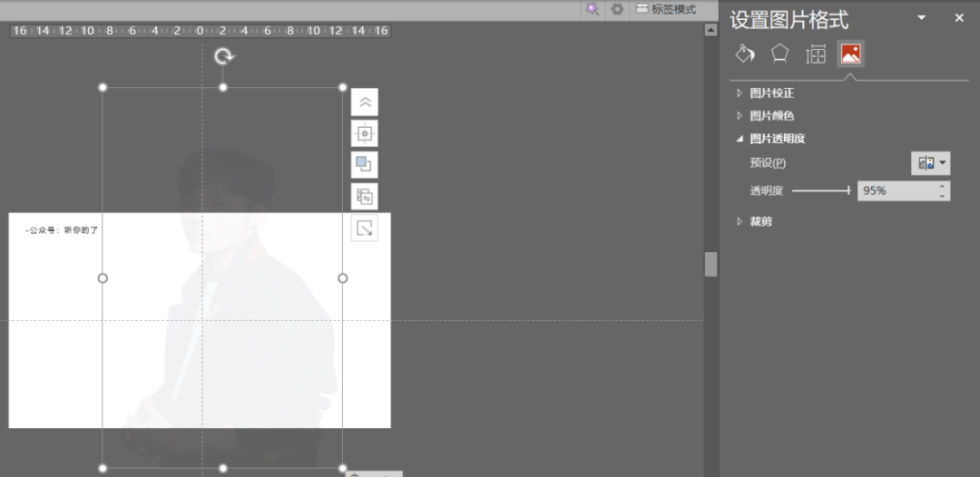
Task: Click the replace image floating icon
Action: [x=365, y=197]
